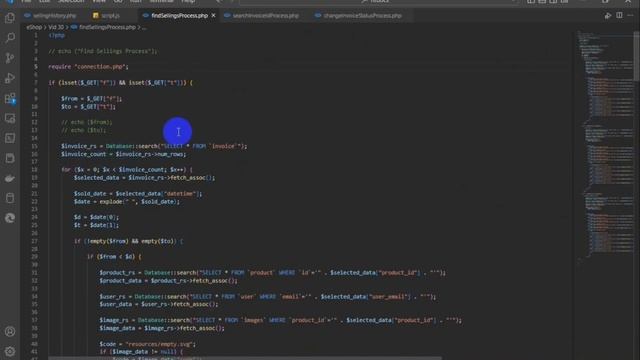The image size is (640, 360).
Task: Click the $date = explode line
Action: pos(127,202)
